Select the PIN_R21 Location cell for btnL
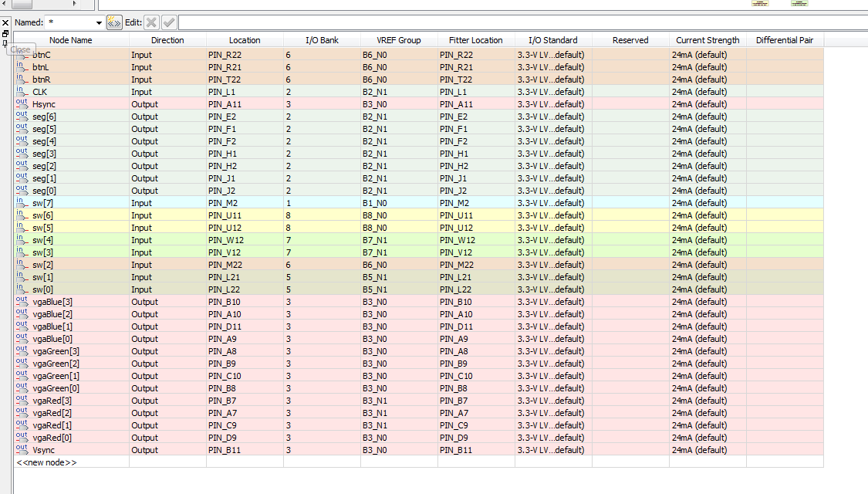The image size is (868, 494). tap(245, 67)
